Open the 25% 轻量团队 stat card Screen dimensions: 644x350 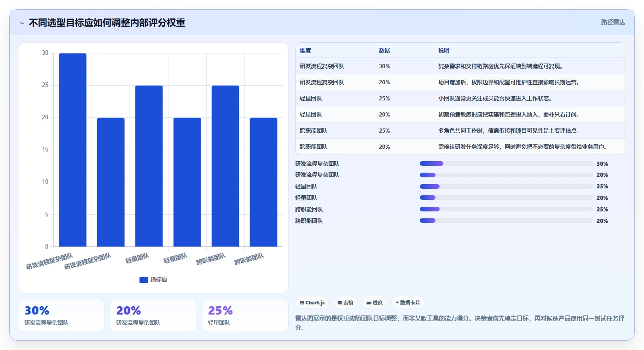[245, 315]
